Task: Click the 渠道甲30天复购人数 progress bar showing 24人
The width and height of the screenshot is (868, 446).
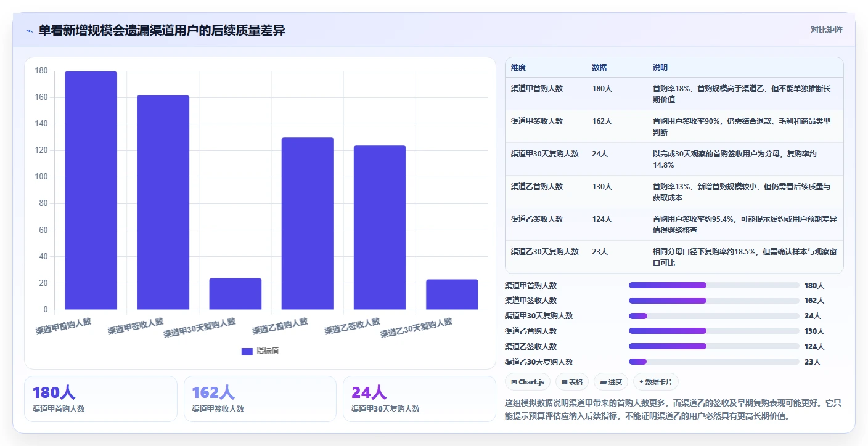Action: click(714, 316)
